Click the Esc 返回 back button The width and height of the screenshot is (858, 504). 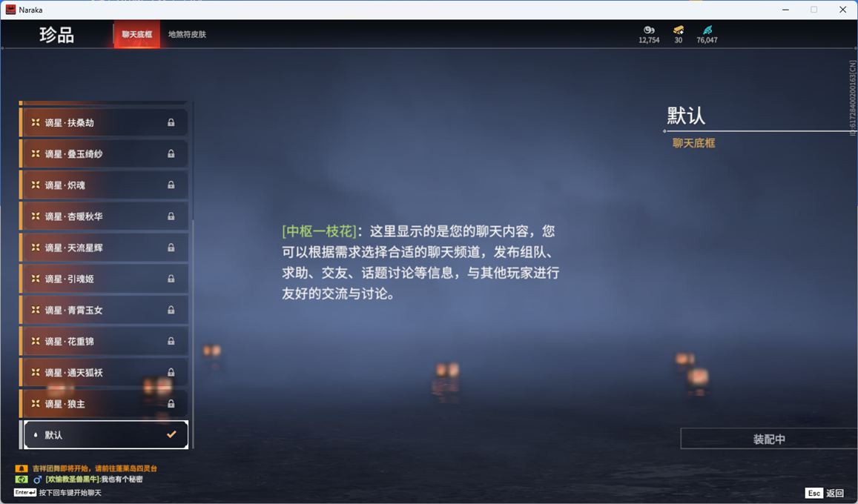825,493
